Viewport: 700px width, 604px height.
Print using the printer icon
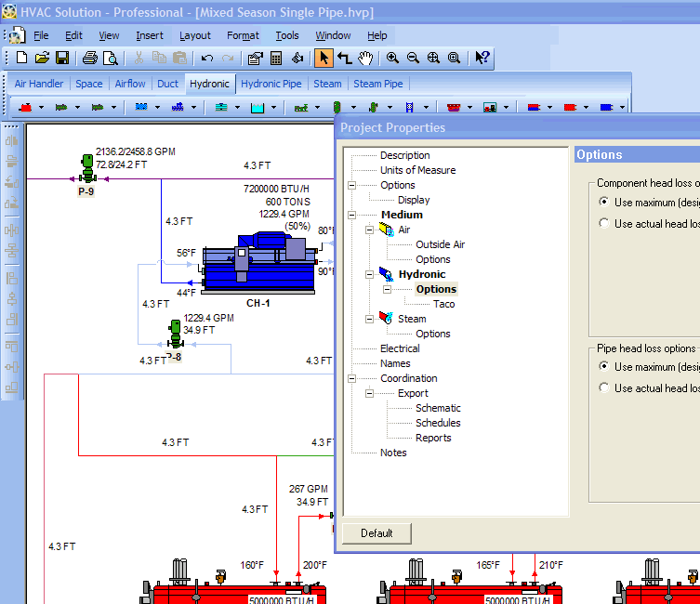(90, 58)
